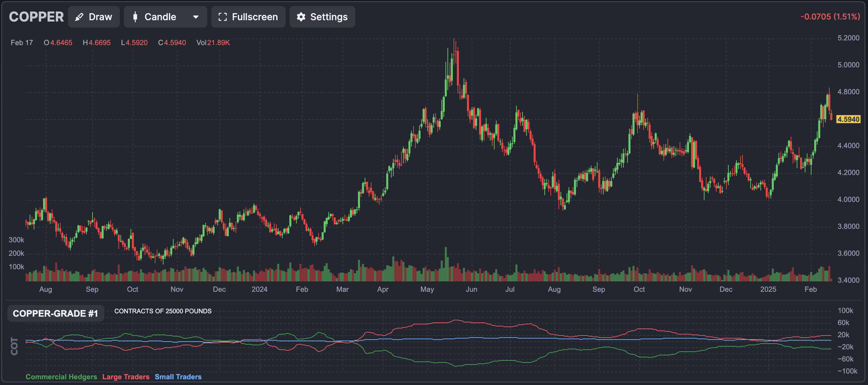Click the COPPER symbol title
Screen dimensions: 868x385
pos(36,17)
